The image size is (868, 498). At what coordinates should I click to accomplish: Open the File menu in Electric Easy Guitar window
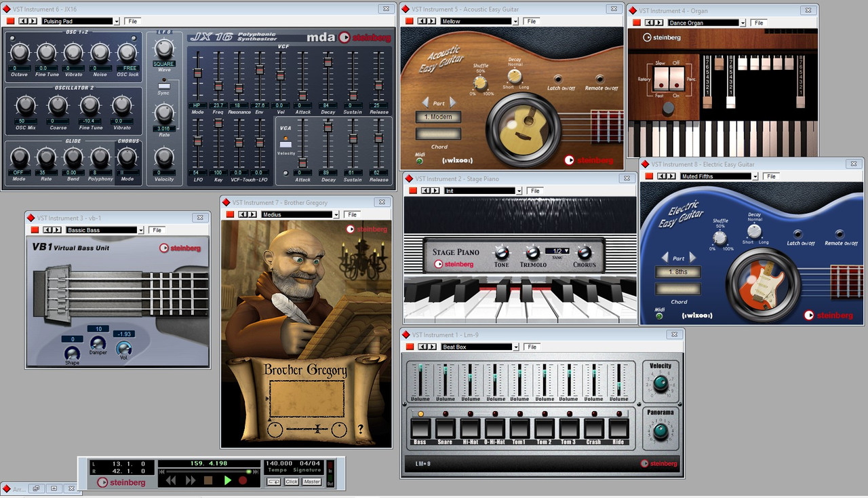(771, 176)
